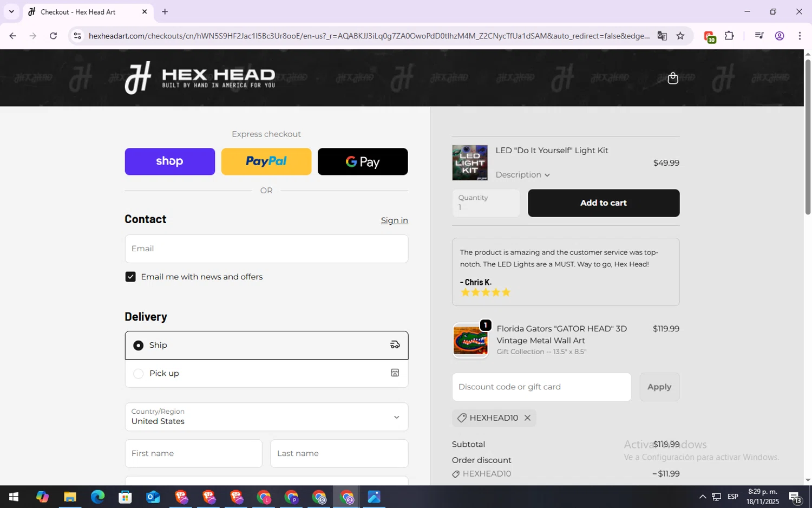Viewport: 812px width, 508px height.
Task: Click the Last name field
Action: pos(339,453)
